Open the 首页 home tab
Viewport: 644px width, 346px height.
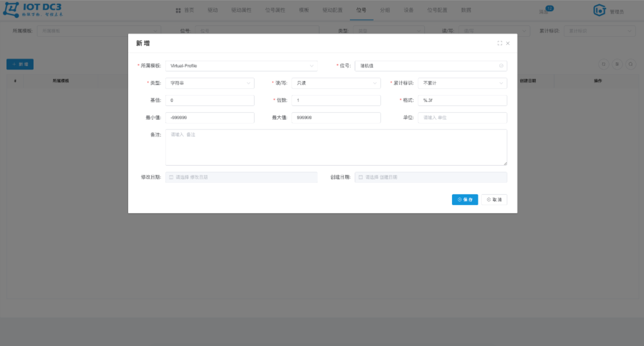tap(185, 10)
